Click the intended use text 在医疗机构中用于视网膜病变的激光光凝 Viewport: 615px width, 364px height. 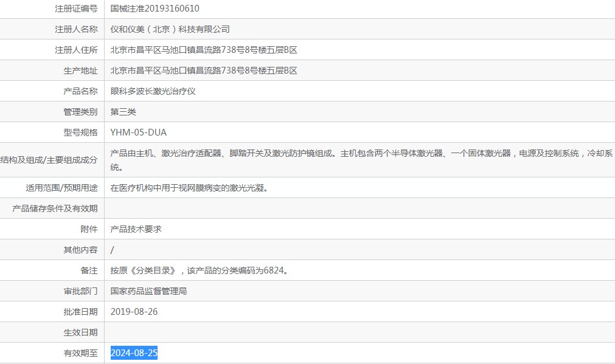189,188
